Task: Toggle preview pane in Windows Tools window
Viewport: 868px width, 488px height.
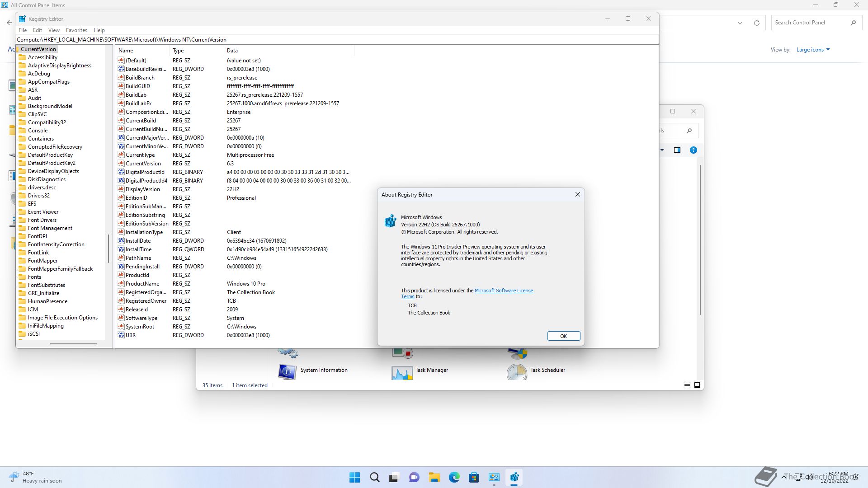Action: pyautogui.click(x=677, y=150)
